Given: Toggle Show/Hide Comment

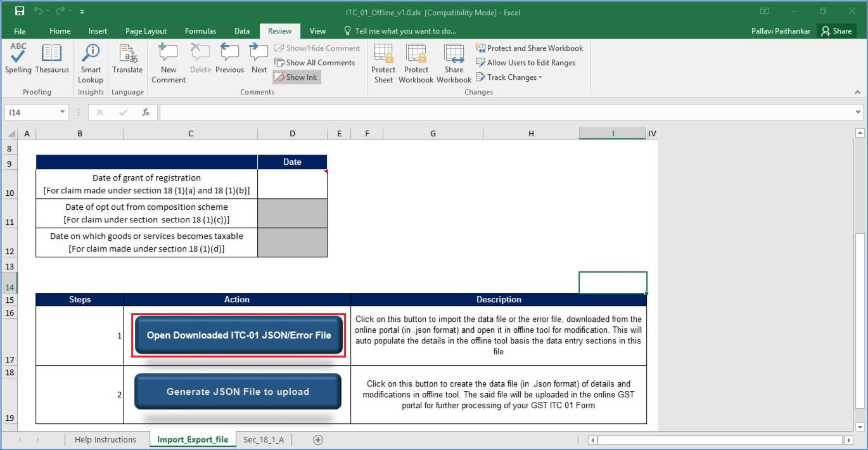Looking at the screenshot, I should point(317,48).
